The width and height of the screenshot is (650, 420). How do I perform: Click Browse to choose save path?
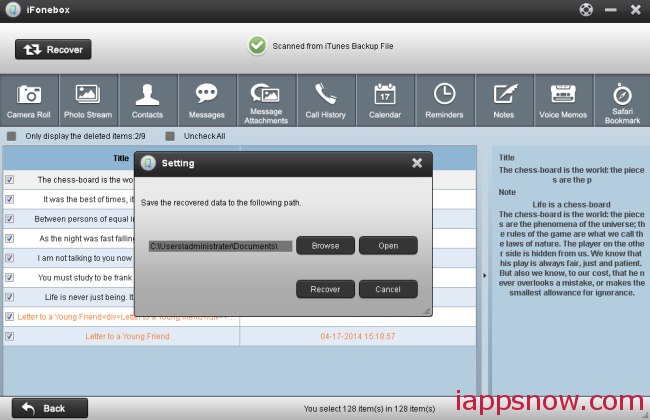coord(325,246)
